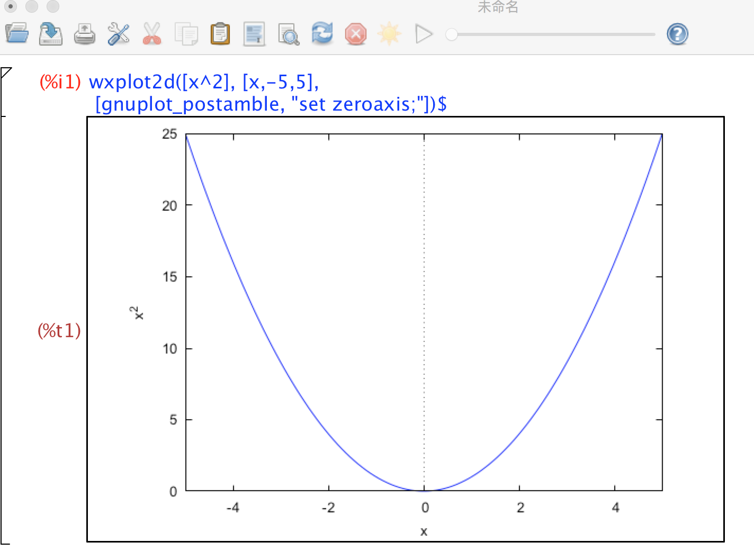Select the x^2 parabola plot image
The height and width of the screenshot is (560, 754).
[x=406, y=329]
